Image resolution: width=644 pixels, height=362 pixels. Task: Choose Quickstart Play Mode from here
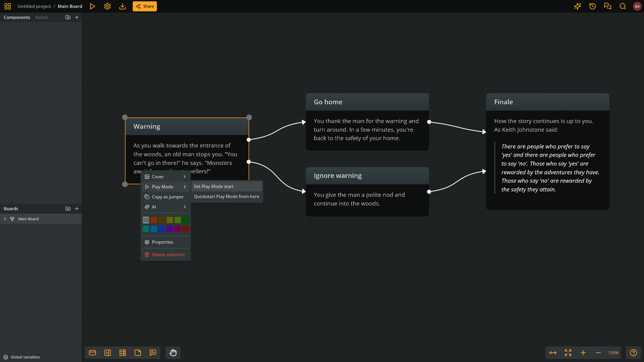(227, 196)
